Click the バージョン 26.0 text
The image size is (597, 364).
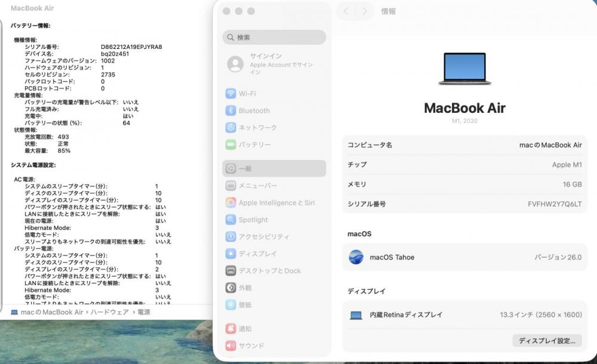pos(558,257)
